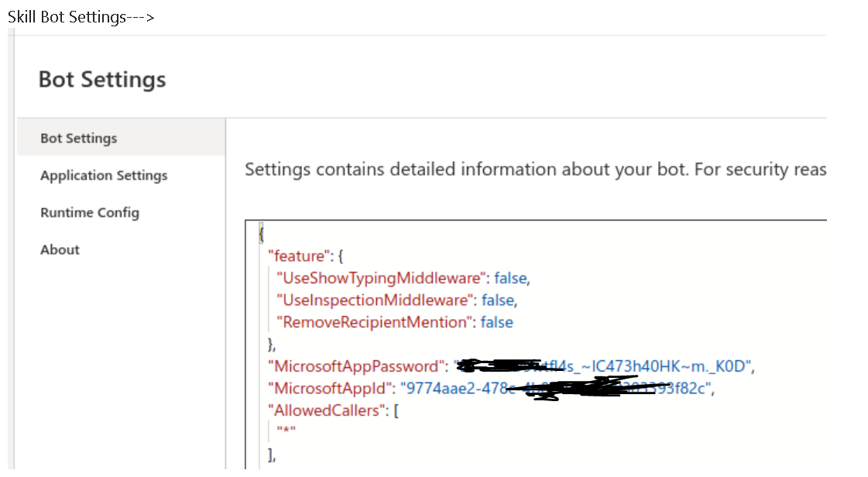Click the Skill Bot Settings annotation label
Image resolution: width=868 pixels, height=477 pixels.
coord(80,15)
